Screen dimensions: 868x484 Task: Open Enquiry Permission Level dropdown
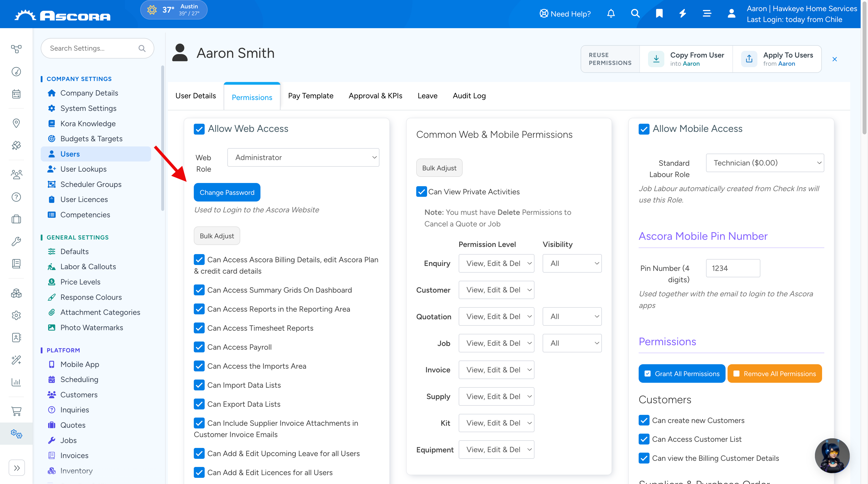(x=496, y=263)
